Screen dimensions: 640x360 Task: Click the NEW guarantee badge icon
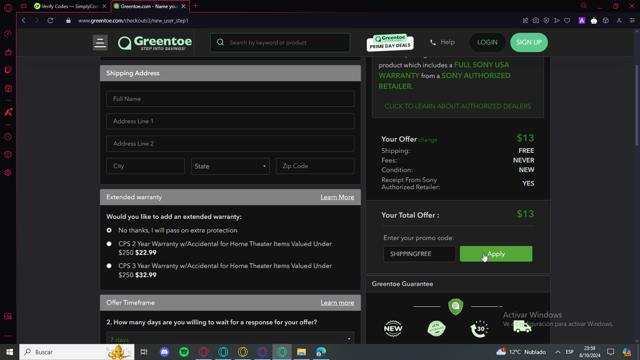pos(393,328)
